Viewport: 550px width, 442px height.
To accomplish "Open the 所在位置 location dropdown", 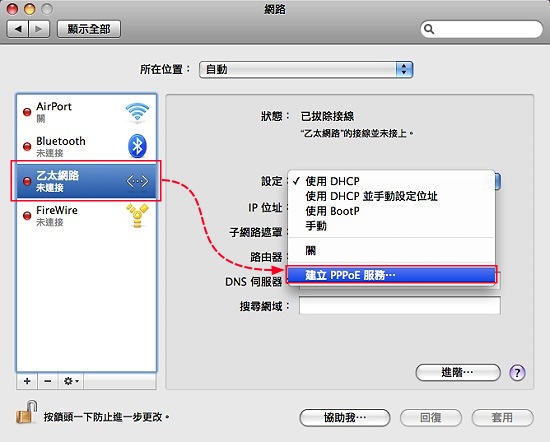I will 306,69.
